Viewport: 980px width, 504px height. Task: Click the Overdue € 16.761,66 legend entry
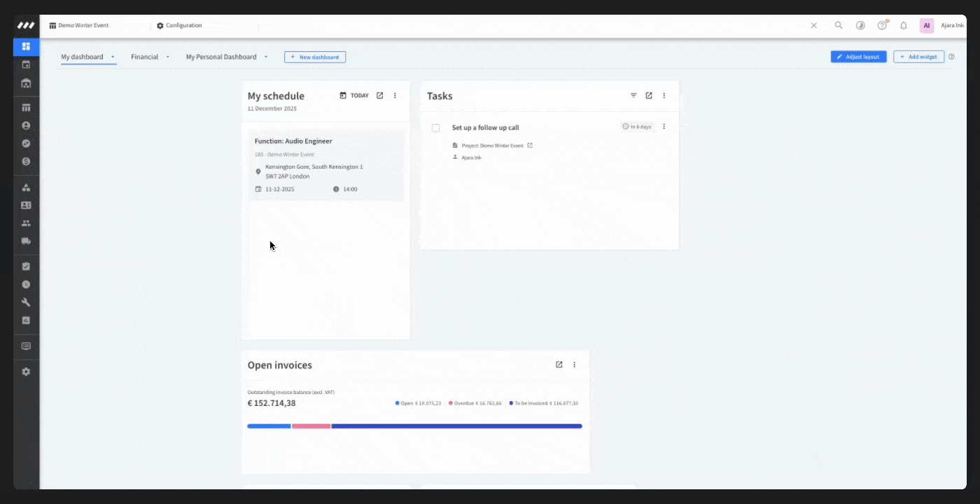point(475,403)
